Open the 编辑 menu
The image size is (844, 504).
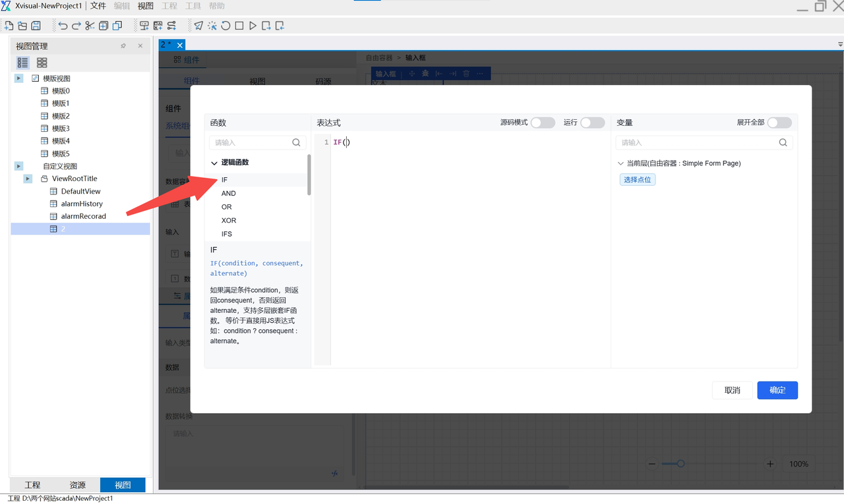[122, 6]
